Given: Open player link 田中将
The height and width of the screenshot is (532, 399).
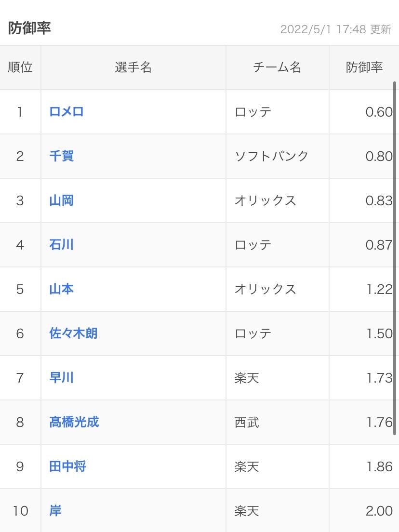Looking at the screenshot, I should [x=67, y=466].
